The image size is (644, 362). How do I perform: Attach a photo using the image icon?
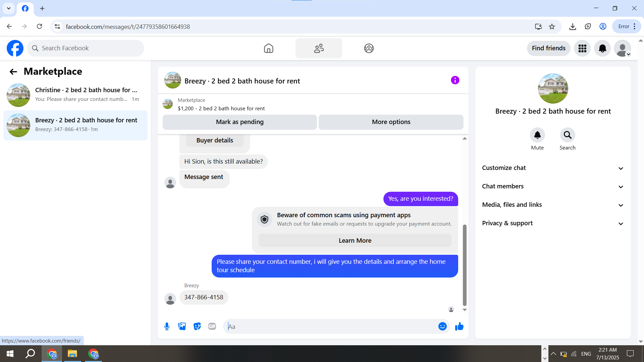pos(182,326)
